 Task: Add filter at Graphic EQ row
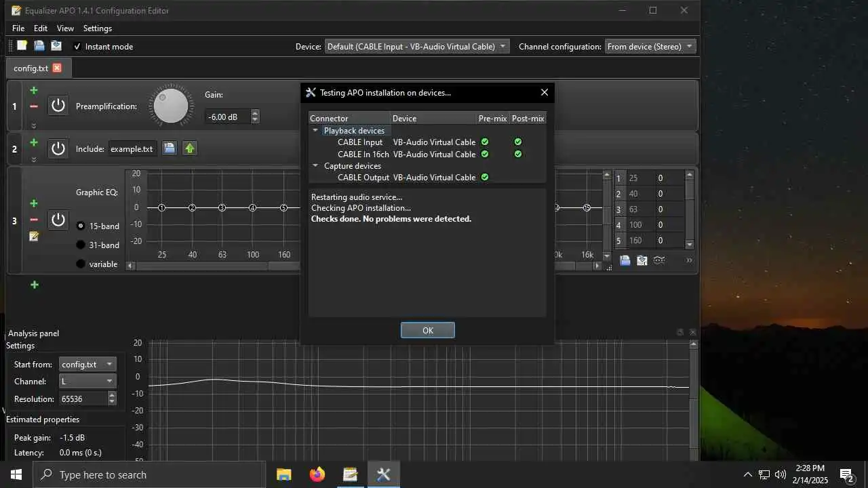(34, 203)
